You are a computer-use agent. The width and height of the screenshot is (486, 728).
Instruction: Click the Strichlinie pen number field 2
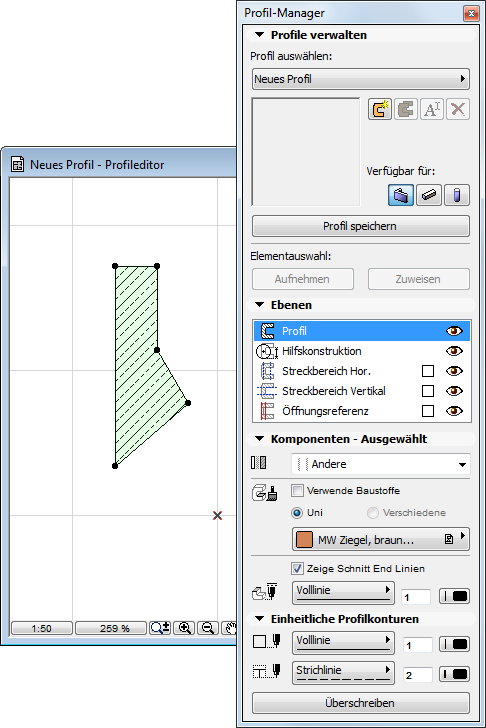pyautogui.click(x=417, y=675)
